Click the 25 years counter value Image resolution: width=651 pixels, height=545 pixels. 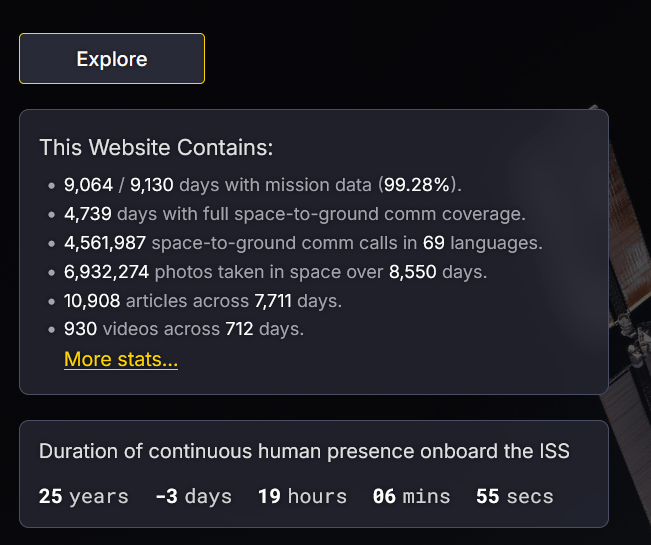click(50, 496)
